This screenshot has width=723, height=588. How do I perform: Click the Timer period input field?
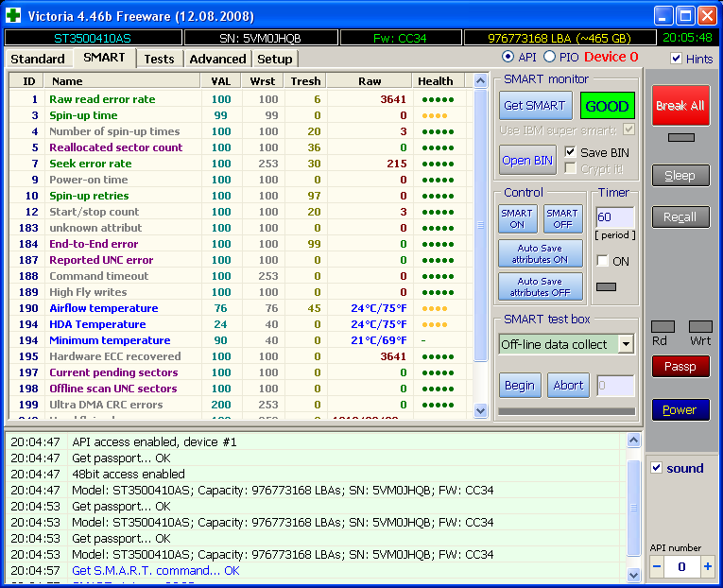pos(614,217)
